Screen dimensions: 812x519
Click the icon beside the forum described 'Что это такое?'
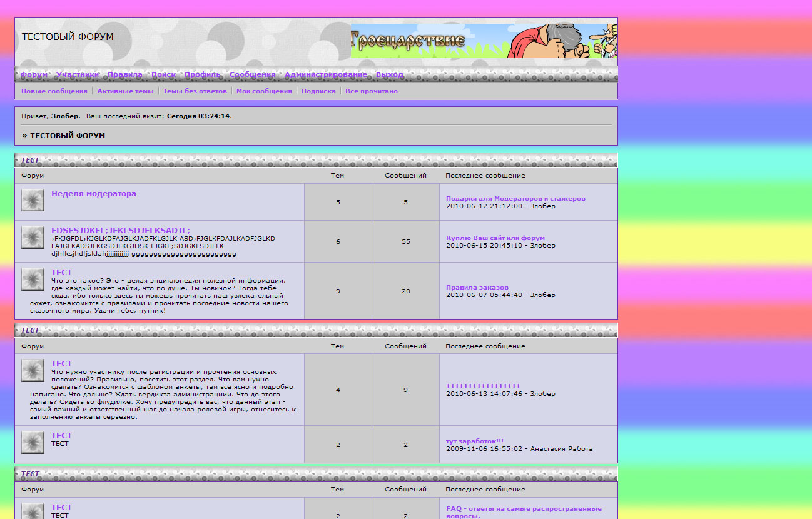click(33, 280)
